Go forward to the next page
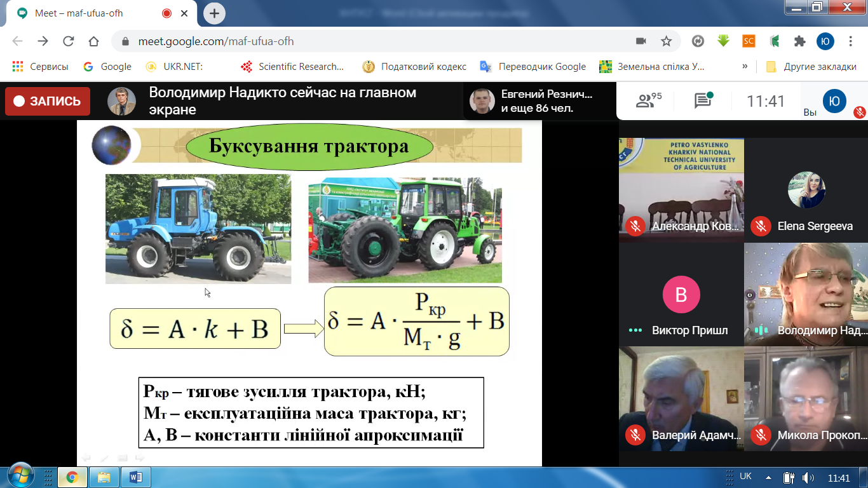 43,41
